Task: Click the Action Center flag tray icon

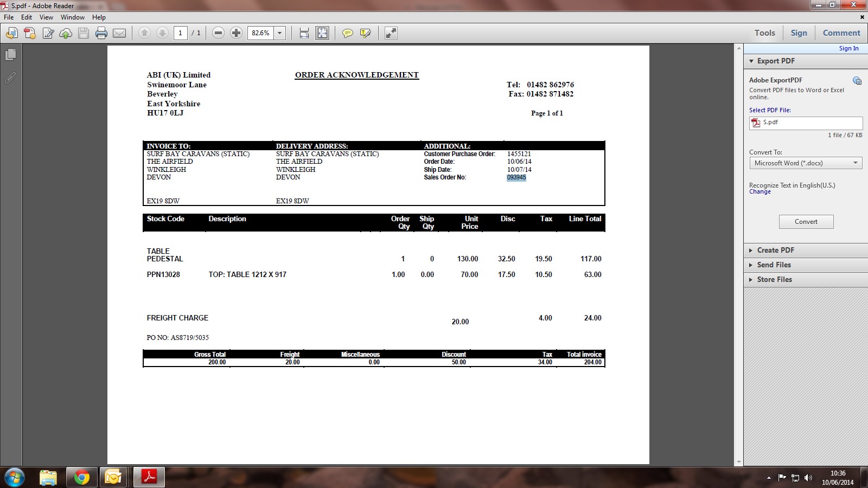Action: (782, 478)
